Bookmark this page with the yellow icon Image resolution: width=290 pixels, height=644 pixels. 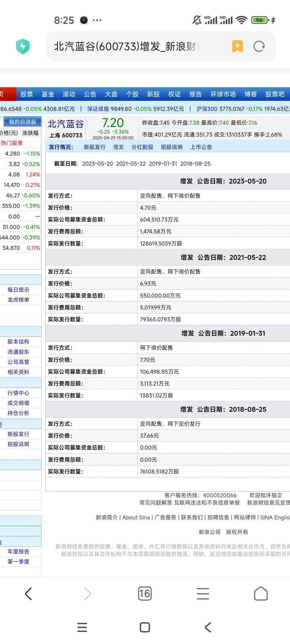[237, 46]
